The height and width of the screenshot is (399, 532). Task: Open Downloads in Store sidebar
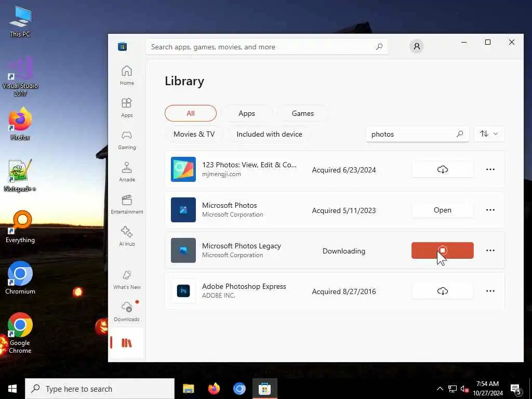(127, 312)
